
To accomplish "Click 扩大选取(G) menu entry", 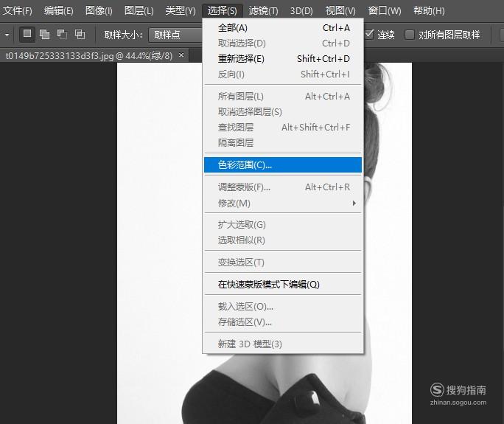I will [283, 225].
